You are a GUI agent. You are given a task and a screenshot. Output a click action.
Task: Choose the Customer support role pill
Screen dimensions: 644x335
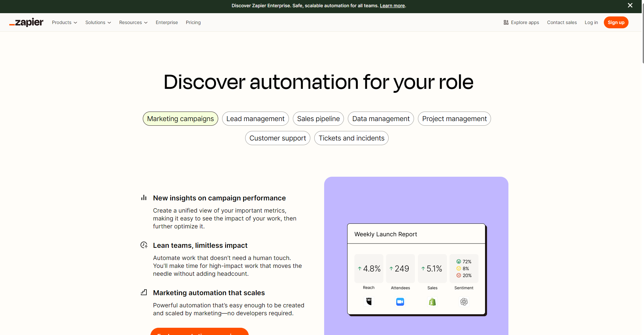277,138
